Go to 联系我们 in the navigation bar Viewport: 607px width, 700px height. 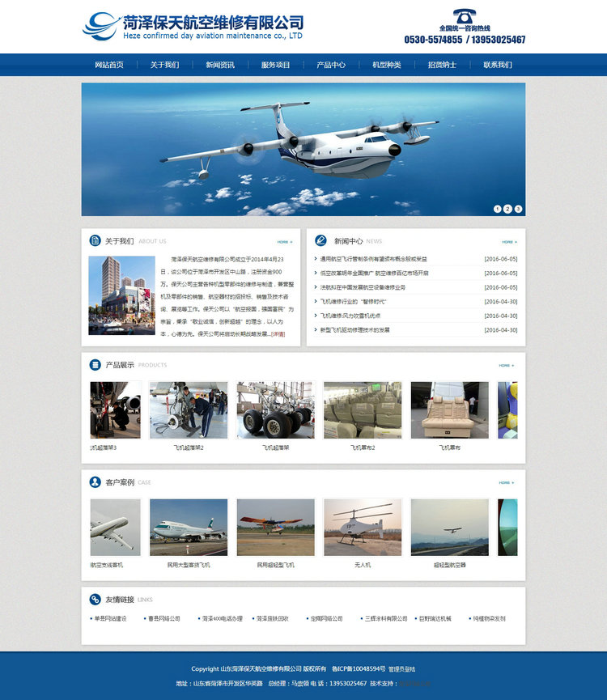pyautogui.click(x=498, y=65)
